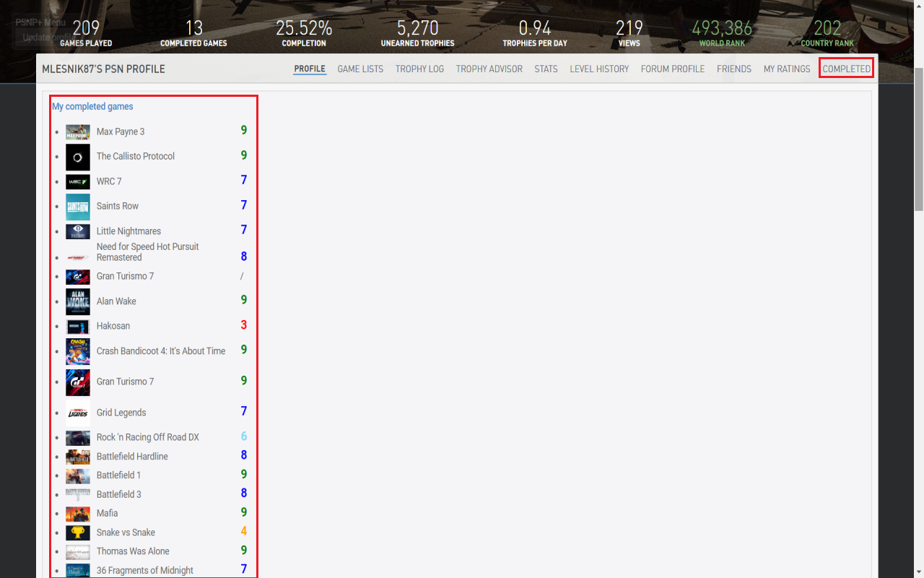Click the 13 Completed Games stat

point(193,33)
